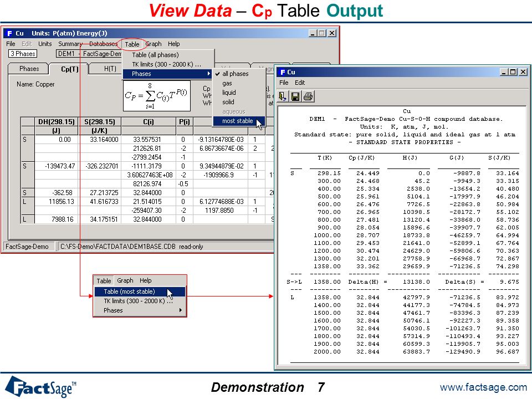Click the DEM1 FactSage-Demo database field
The image size is (532, 399).
[x=89, y=54]
